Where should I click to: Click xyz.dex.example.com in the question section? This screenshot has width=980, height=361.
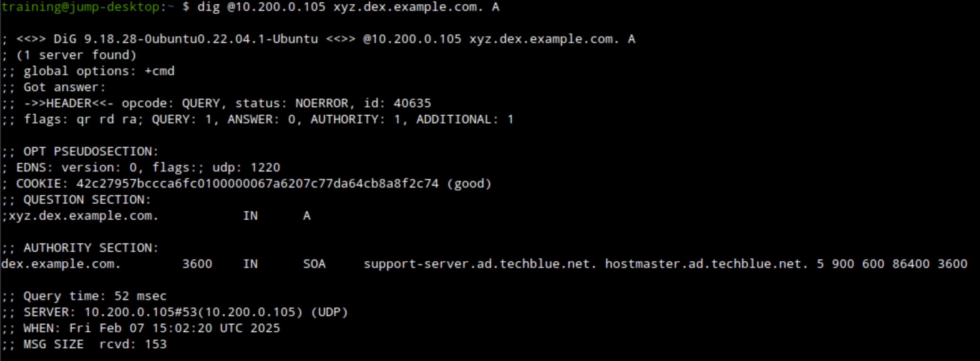click(83, 216)
